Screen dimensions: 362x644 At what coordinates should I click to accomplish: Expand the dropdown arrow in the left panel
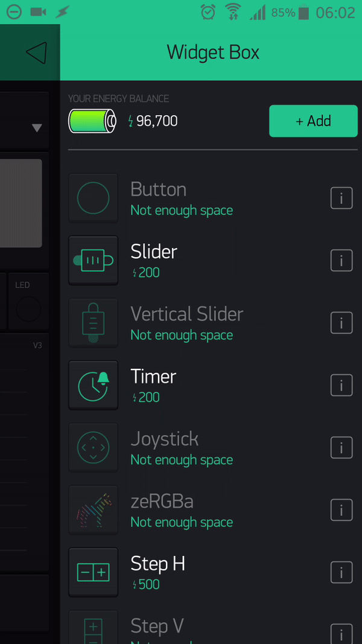(x=37, y=128)
